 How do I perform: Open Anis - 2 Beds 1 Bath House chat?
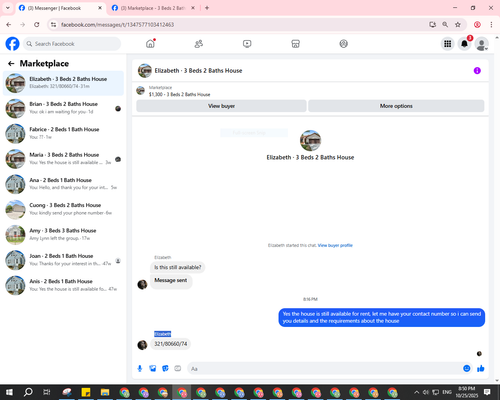click(x=63, y=285)
